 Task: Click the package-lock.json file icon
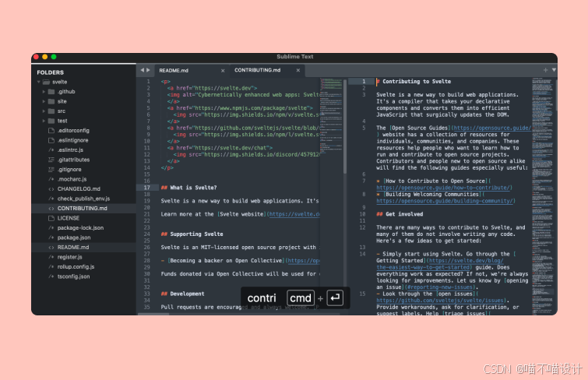point(51,228)
